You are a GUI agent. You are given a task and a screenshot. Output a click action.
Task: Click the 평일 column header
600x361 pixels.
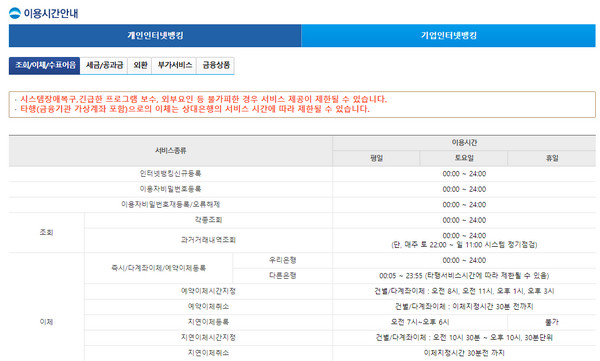click(x=377, y=158)
